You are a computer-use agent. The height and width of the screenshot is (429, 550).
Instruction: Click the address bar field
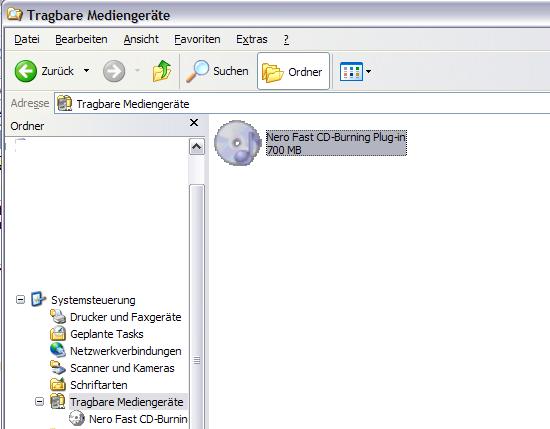pyautogui.click(x=302, y=103)
